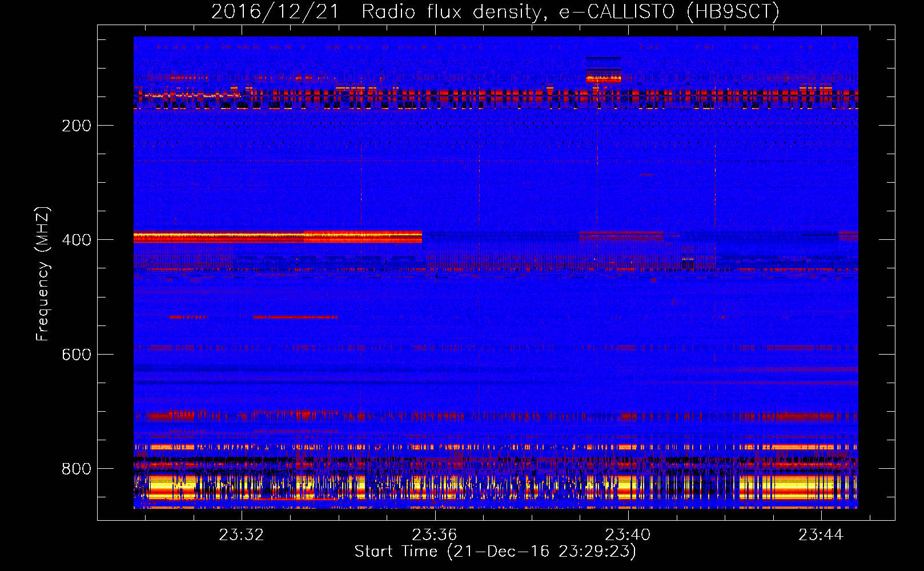Viewport: 924px width, 571px height.
Task: Click the "Start Time (21-Dec-16 23:29:23)" label
Action: [495, 552]
